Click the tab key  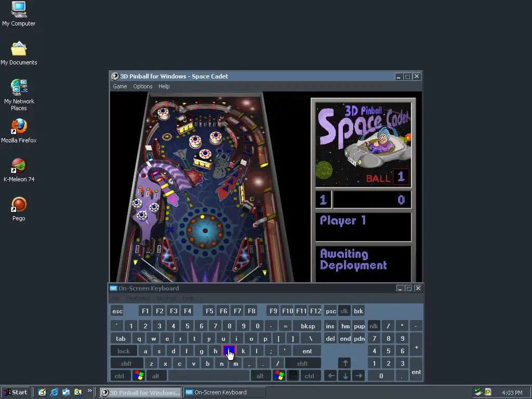(x=121, y=339)
